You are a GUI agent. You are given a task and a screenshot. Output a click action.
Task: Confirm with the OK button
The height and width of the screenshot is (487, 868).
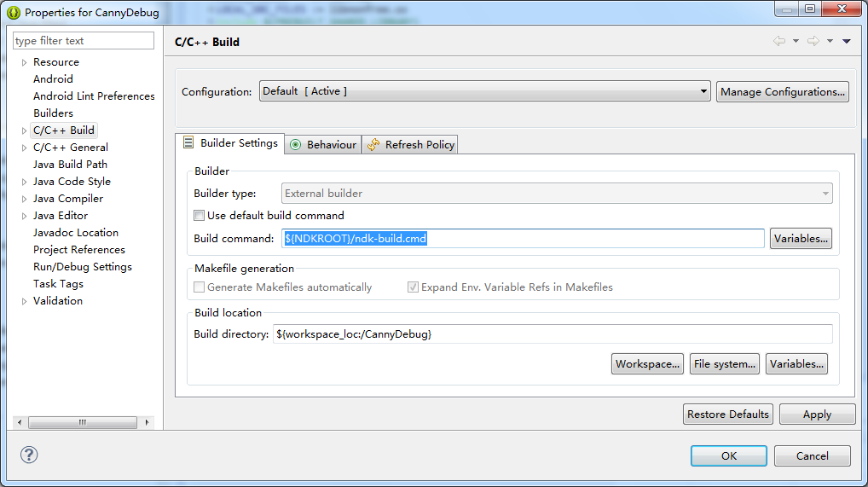[x=728, y=456]
